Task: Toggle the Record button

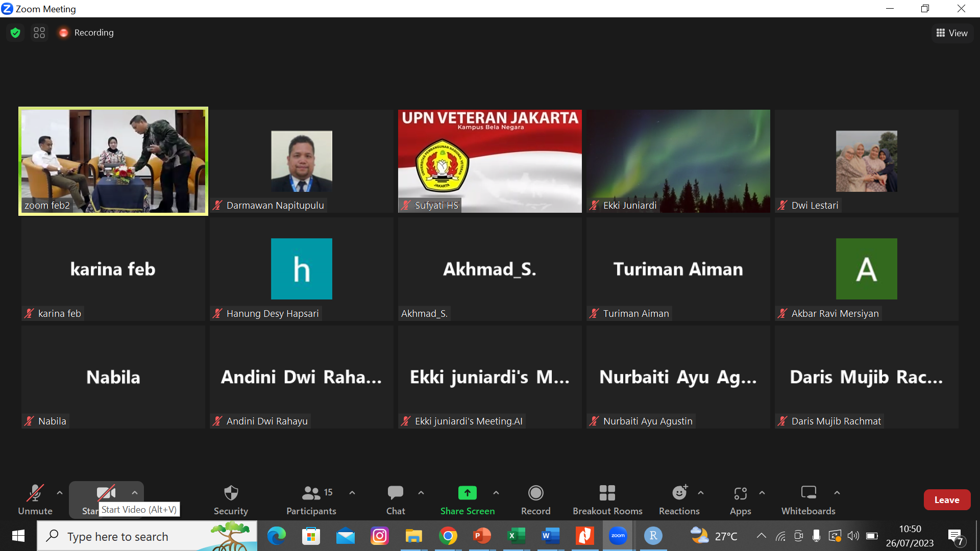Action: click(x=536, y=500)
